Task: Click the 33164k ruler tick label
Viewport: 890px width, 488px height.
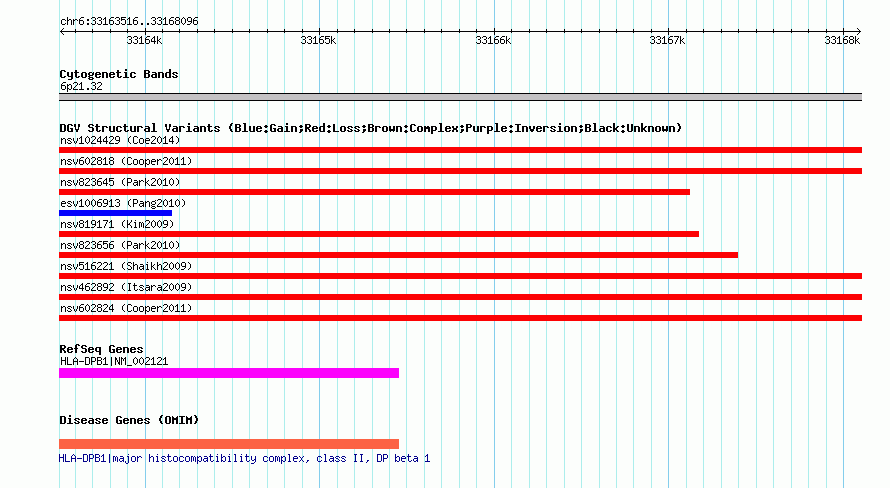Action: point(144,40)
